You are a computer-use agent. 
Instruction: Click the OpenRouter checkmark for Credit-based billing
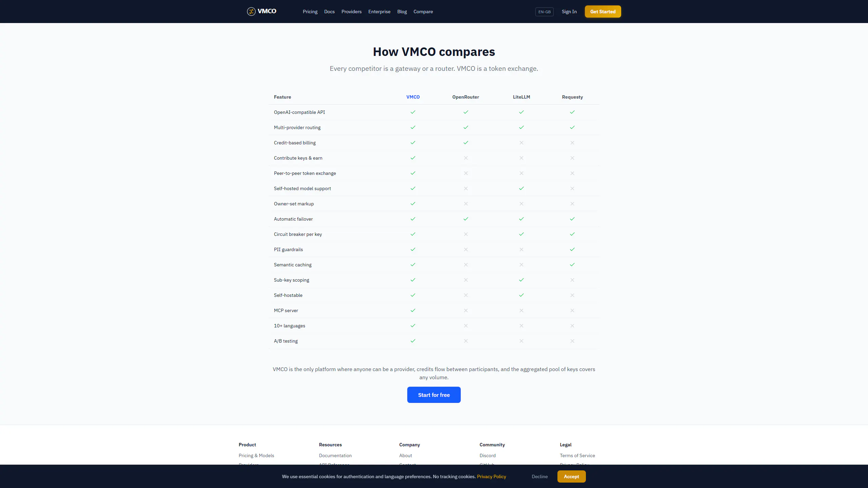coord(466,143)
